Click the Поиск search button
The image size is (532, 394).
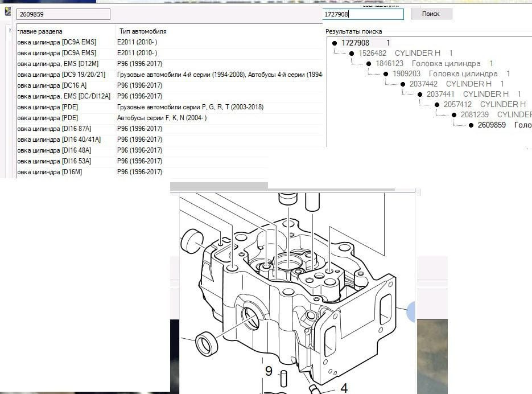tap(431, 14)
